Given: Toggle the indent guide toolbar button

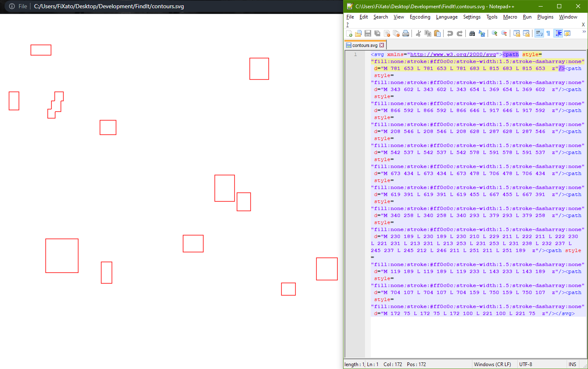Looking at the screenshot, I should pyautogui.click(x=558, y=34).
